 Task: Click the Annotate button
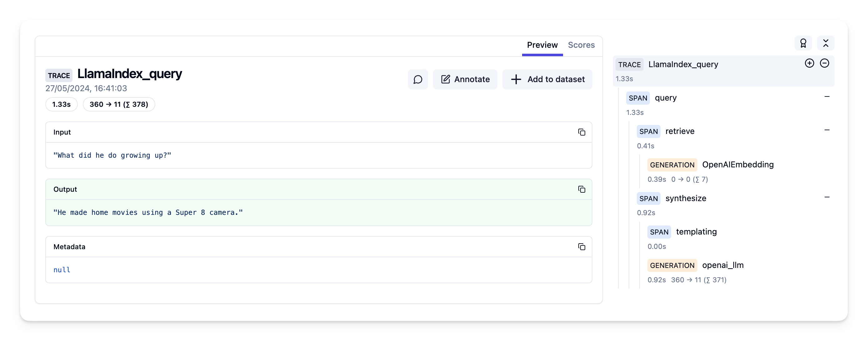click(465, 79)
